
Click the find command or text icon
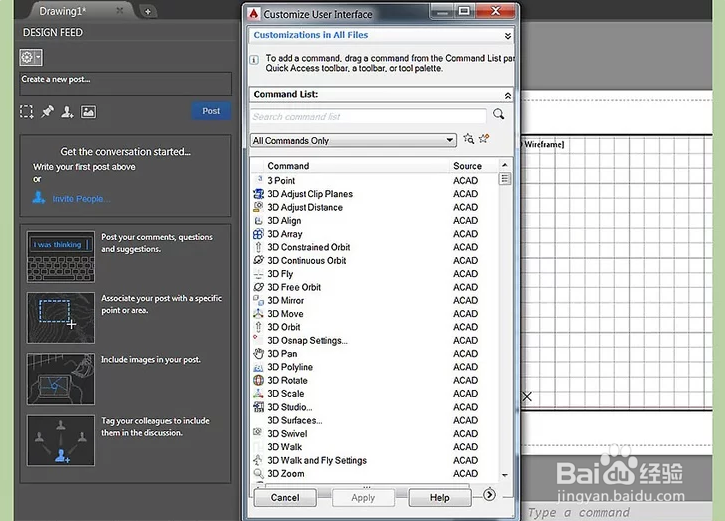point(468,138)
